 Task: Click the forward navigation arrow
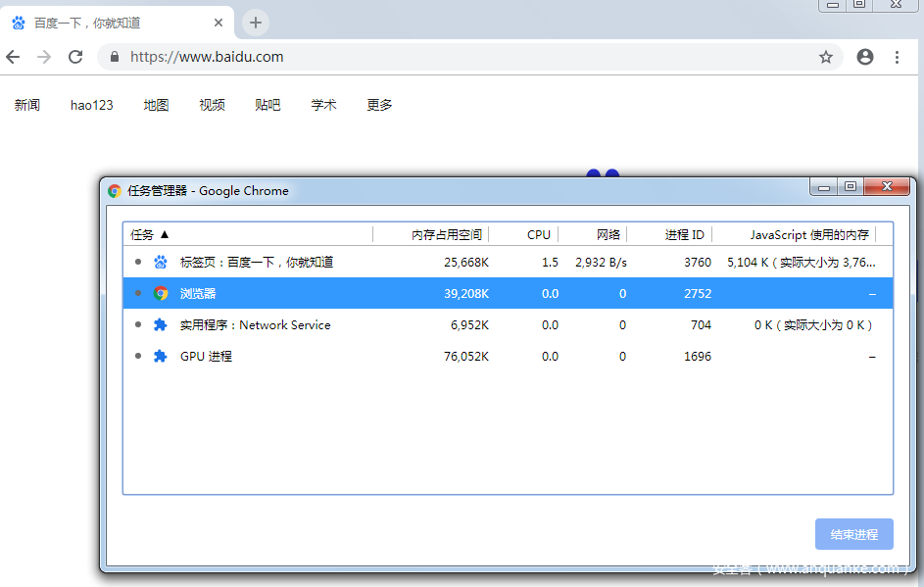(x=44, y=57)
